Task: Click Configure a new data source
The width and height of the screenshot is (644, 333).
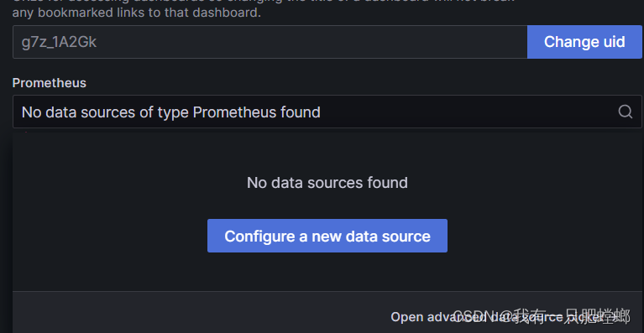Action: click(x=327, y=236)
